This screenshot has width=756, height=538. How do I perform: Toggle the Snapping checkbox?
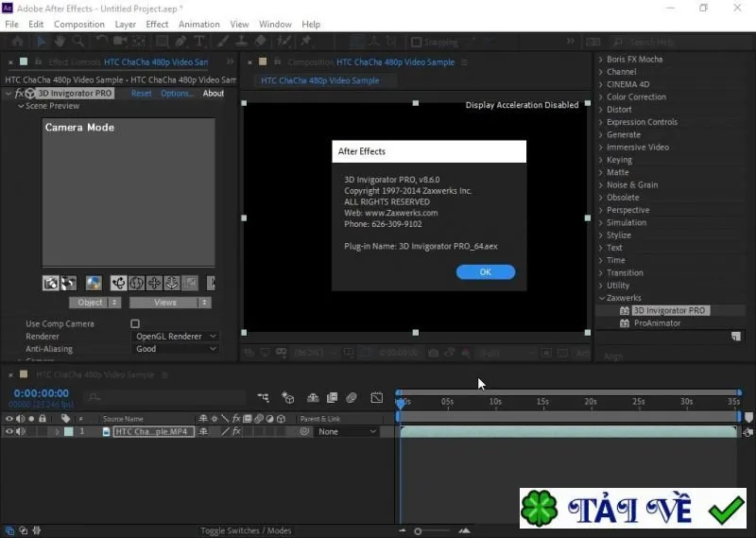tap(416, 42)
